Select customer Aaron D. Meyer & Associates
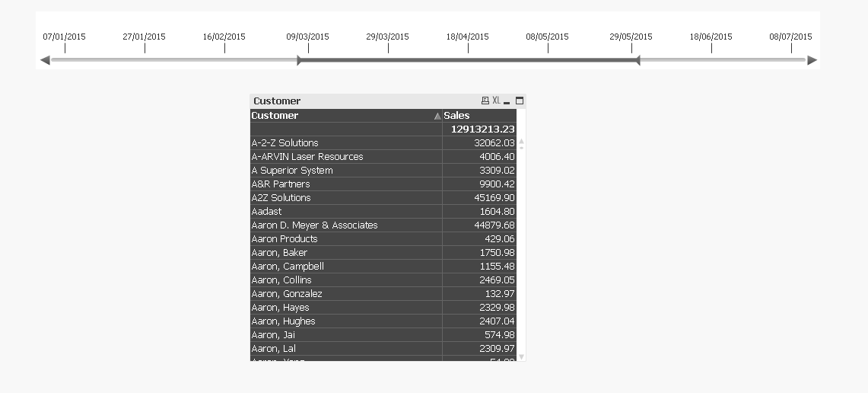The height and width of the screenshot is (393, 868). pos(346,225)
